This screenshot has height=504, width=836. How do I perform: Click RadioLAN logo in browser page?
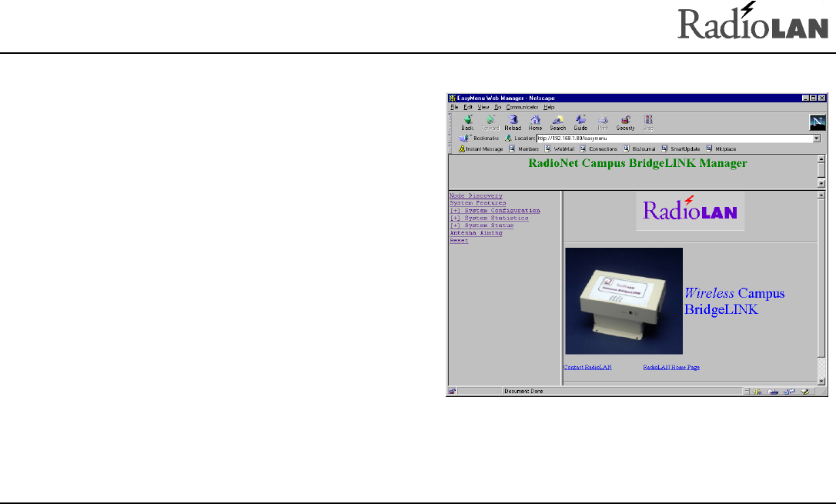point(690,211)
